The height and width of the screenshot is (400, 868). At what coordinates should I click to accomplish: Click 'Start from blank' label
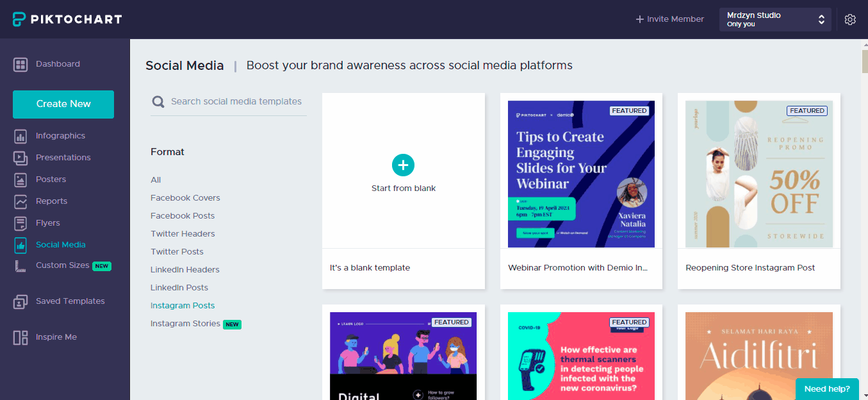404,188
